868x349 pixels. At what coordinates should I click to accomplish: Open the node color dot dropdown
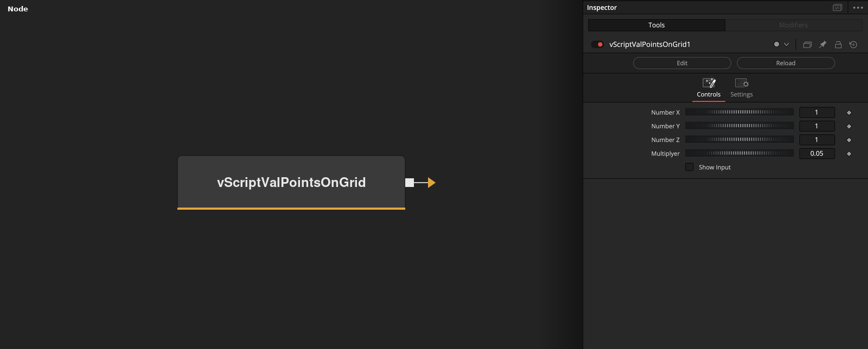[x=781, y=44]
